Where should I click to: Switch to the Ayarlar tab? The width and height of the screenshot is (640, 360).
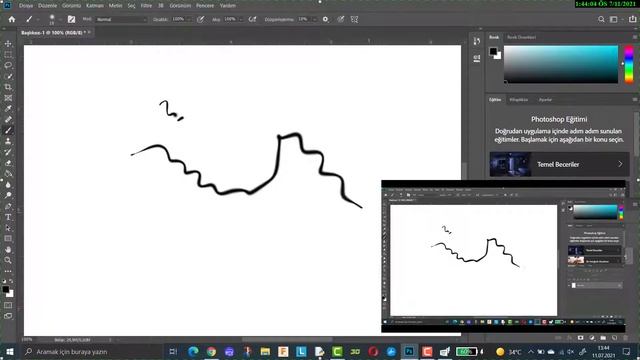[x=545, y=100]
